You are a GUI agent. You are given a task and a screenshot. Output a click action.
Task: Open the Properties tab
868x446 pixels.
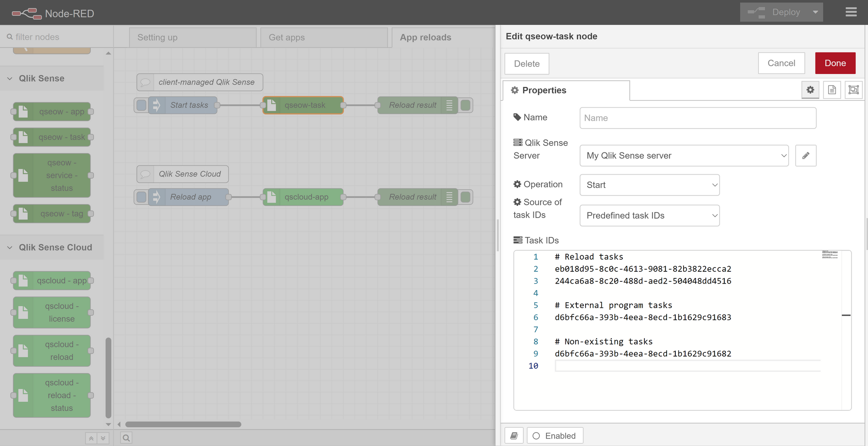[566, 90]
